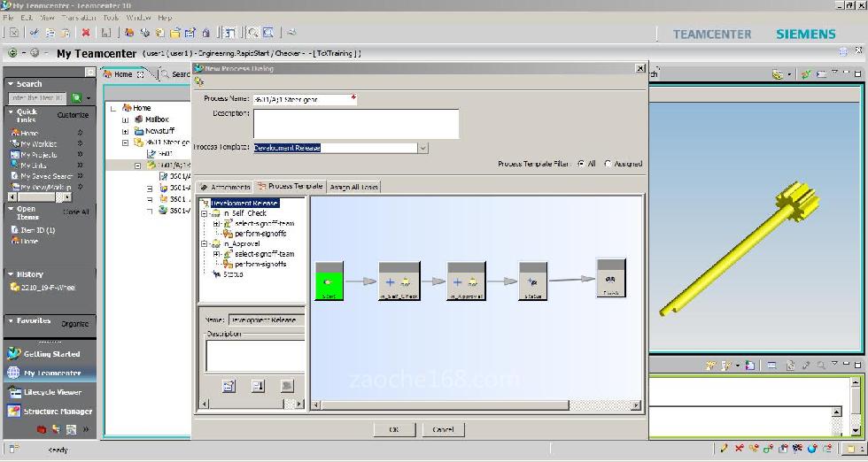The image size is (868, 462).
Task: Click the green Start node in workflow diagram
Action: pyautogui.click(x=329, y=282)
